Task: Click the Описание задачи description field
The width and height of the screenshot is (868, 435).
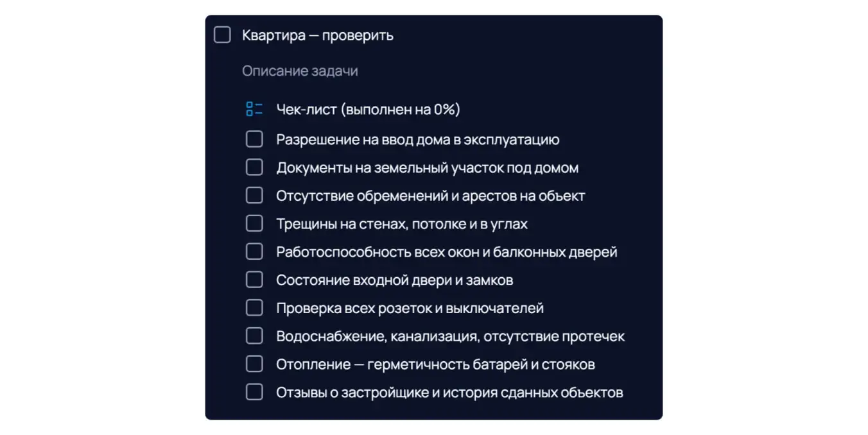Action: pos(300,71)
